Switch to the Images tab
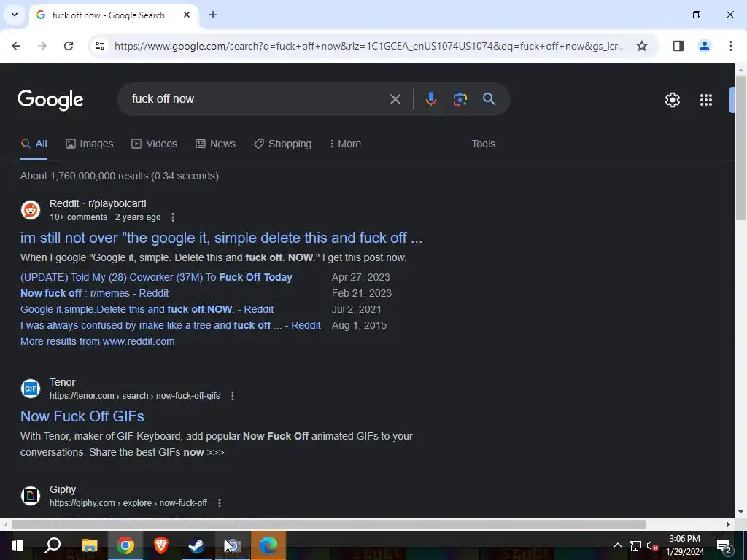 coord(90,144)
